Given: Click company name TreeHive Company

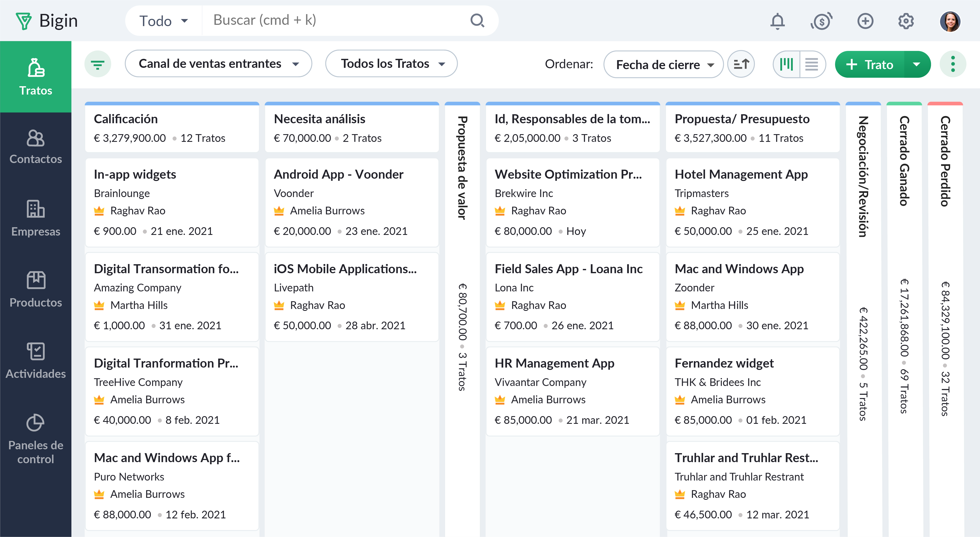Looking at the screenshot, I should pyautogui.click(x=138, y=382).
